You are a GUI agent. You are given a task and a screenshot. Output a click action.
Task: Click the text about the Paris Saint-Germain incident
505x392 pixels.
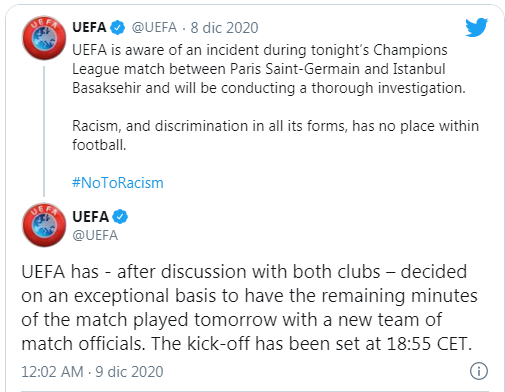269,69
